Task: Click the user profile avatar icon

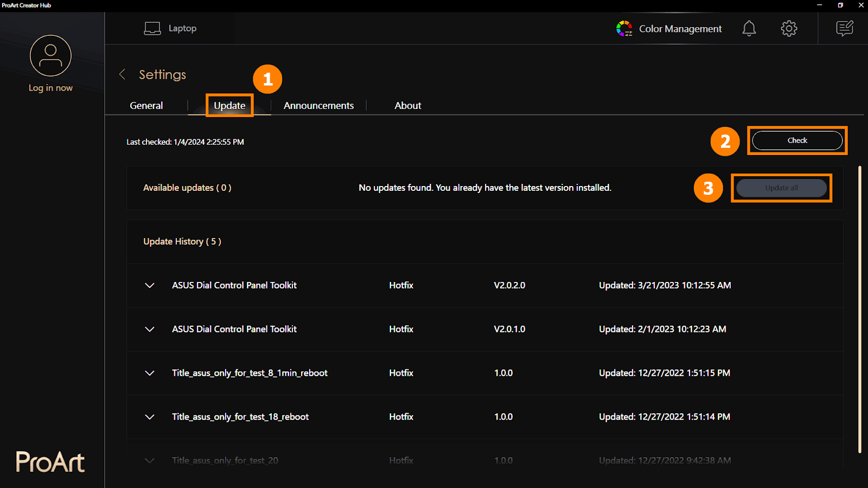Action: [x=50, y=55]
